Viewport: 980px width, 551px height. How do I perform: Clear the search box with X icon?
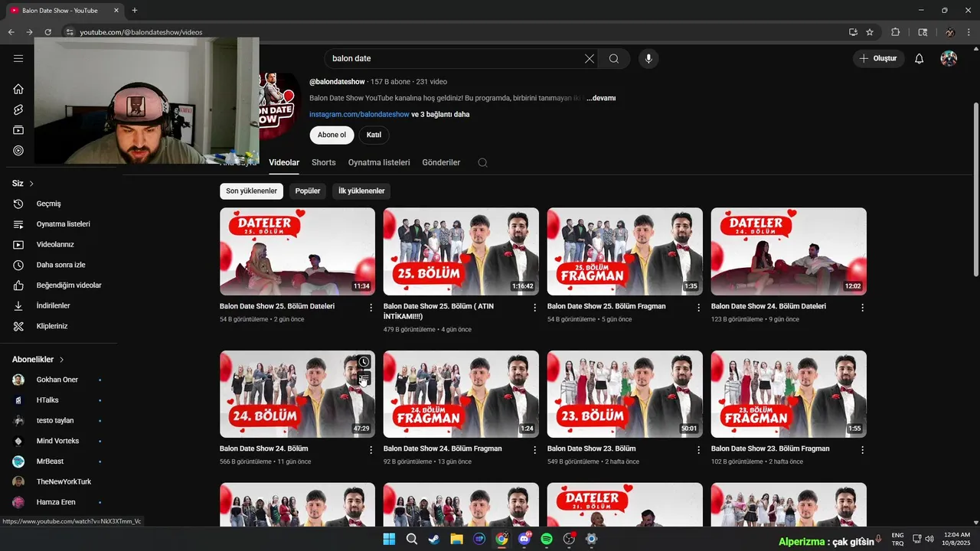590,58
